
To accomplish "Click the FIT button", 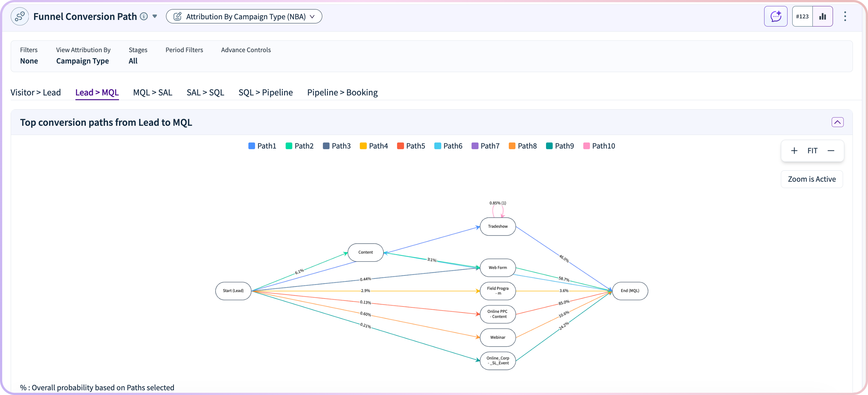I will point(812,150).
